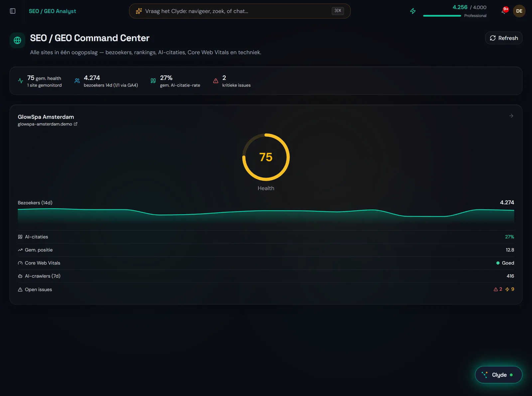532x396 pixels.
Task: Click the yellow 9 warnings count
Action: (510, 289)
